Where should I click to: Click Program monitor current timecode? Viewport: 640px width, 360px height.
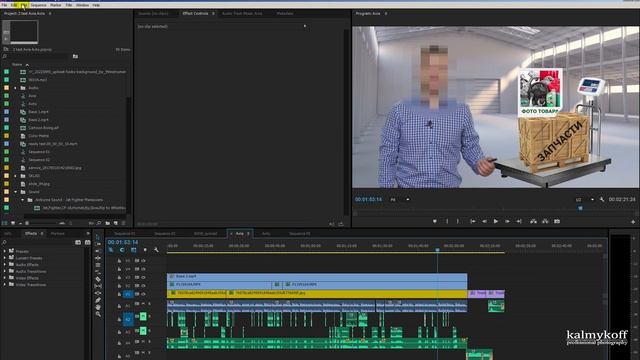point(368,200)
